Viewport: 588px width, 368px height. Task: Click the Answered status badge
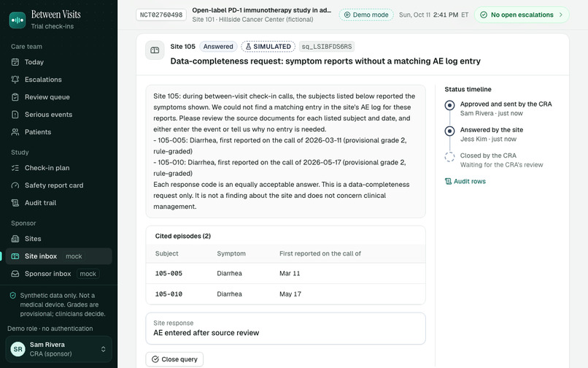218,47
